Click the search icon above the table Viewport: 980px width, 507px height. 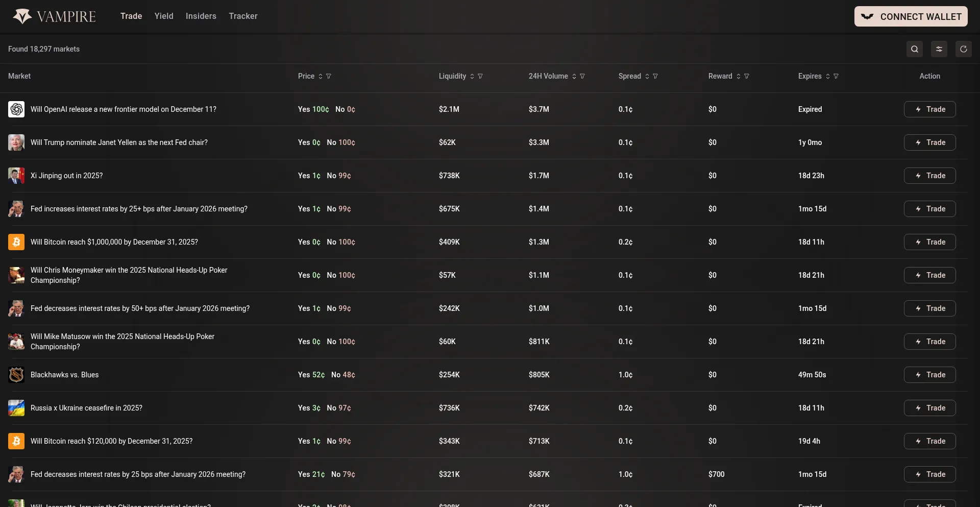pos(914,49)
